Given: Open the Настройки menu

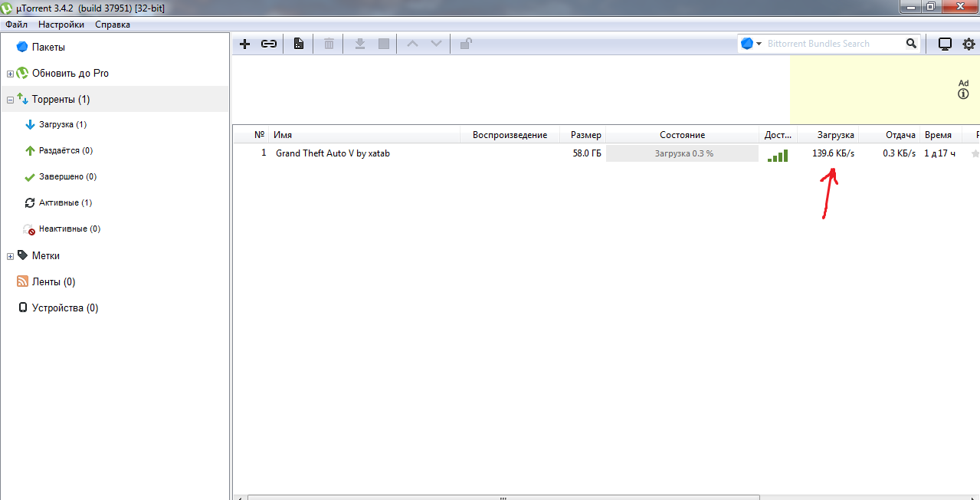Looking at the screenshot, I should pyautogui.click(x=61, y=25).
